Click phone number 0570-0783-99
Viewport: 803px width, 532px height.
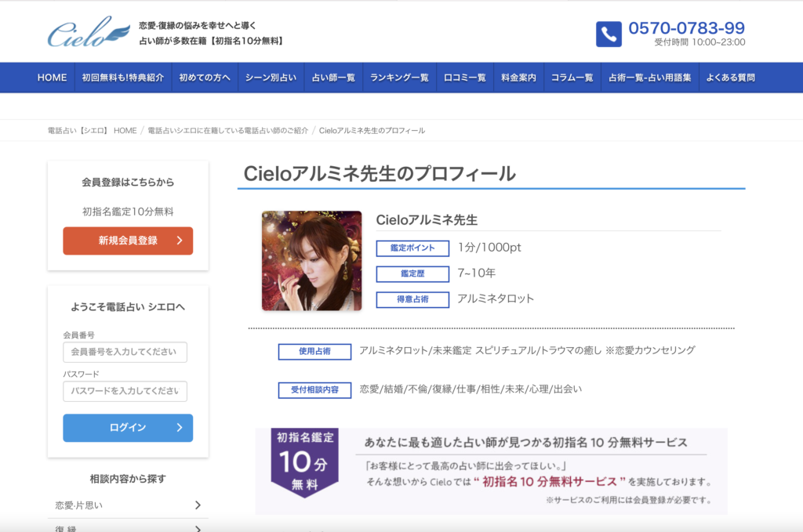(686, 27)
